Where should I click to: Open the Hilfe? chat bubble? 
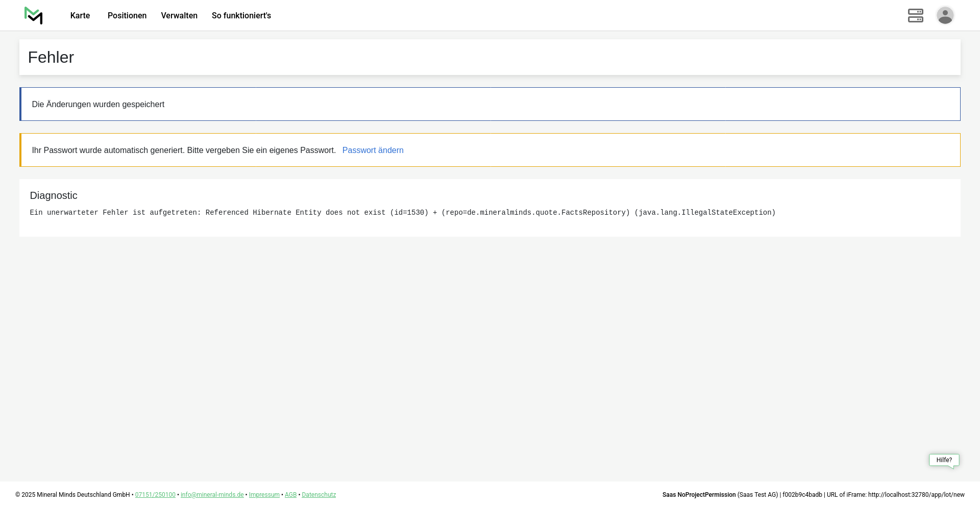point(944,460)
